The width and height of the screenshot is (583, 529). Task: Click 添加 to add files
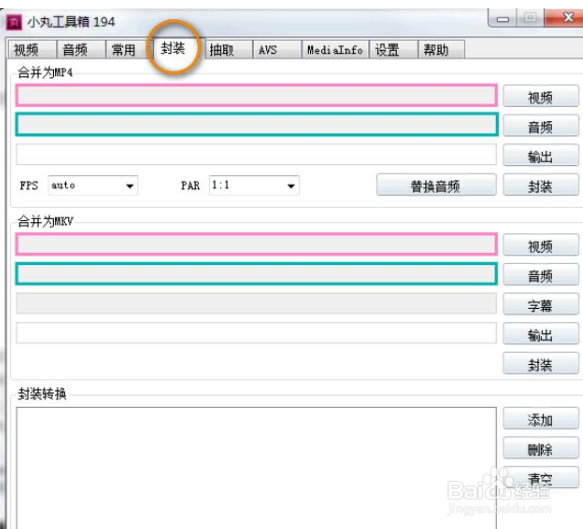541,419
